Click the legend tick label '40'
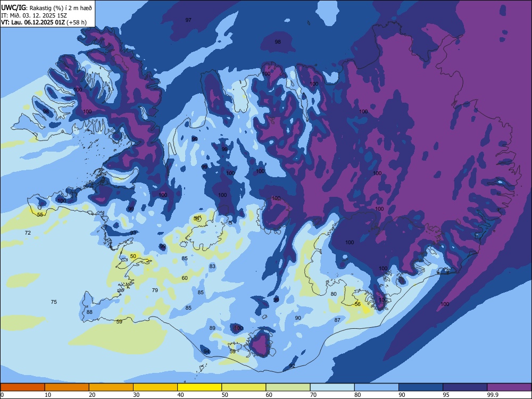The image size is (532, 399). [x=181, y=395]
